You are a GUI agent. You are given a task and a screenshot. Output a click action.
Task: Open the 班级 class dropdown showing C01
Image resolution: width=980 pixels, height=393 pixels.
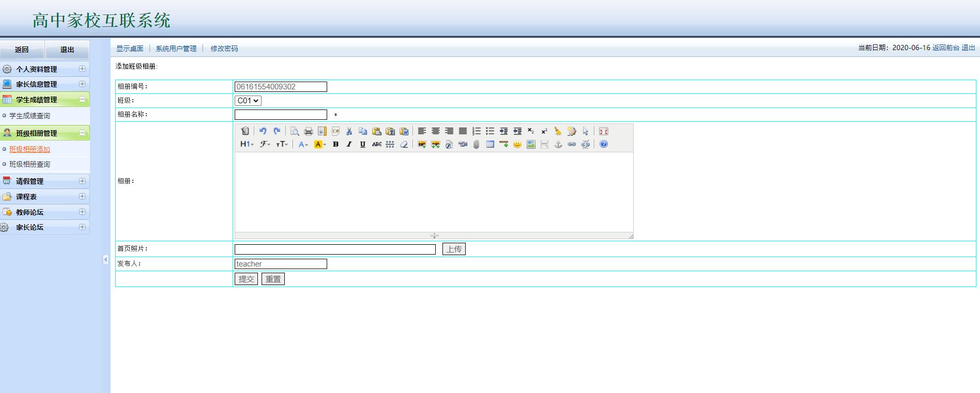pyautogui.click(x=248, y=101)
